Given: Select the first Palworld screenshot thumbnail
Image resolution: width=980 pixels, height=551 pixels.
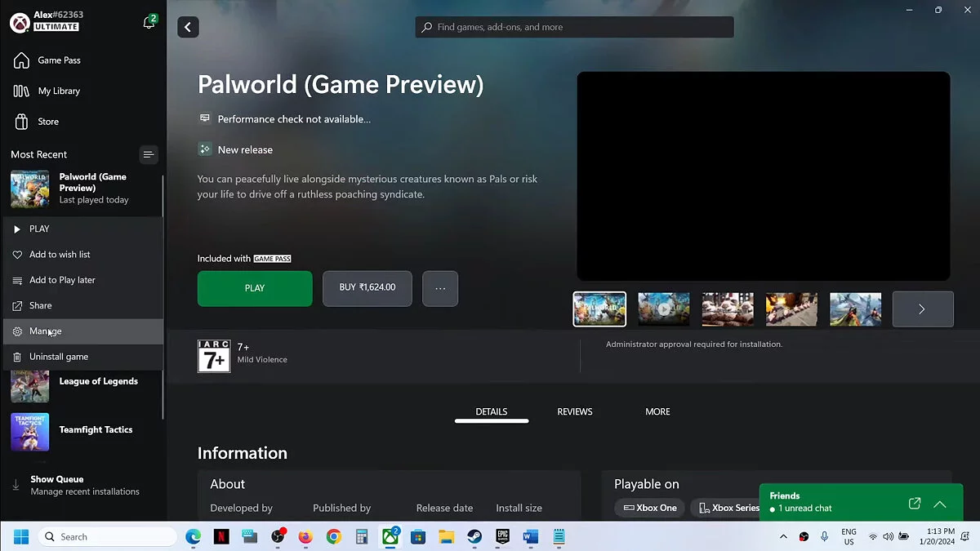Looking at the screenshot, I should tap(599, 309).
